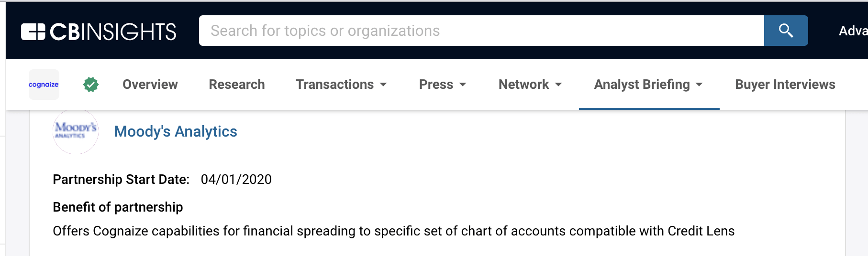Image resolution: width=868 pixels, height=256 pixels.
Task: Switch to the Overview tab
Action: [x=150, y=85]
